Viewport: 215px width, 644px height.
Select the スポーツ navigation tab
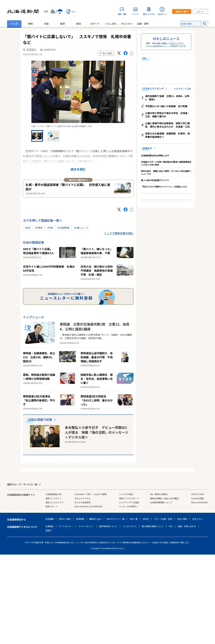coord(95,24)
